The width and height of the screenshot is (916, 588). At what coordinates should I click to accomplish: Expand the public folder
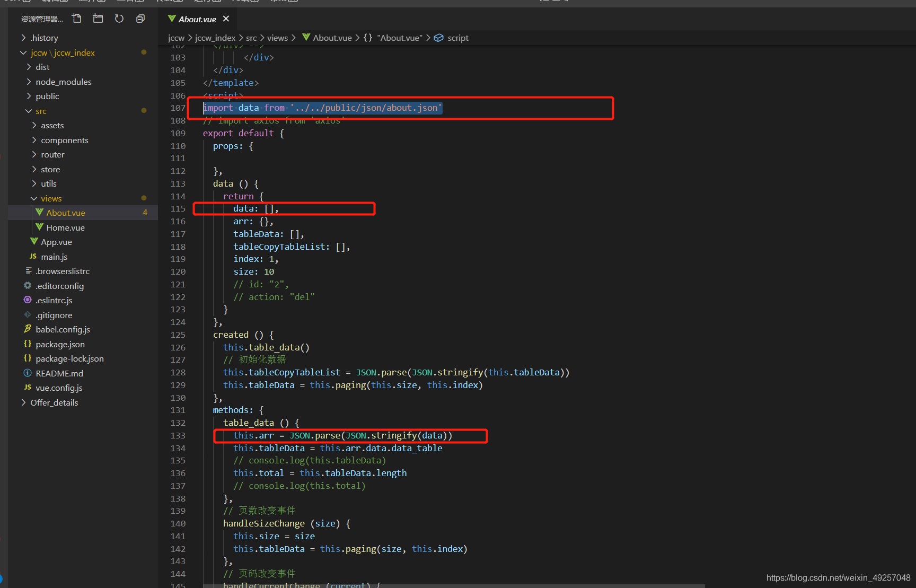point(29,96)
